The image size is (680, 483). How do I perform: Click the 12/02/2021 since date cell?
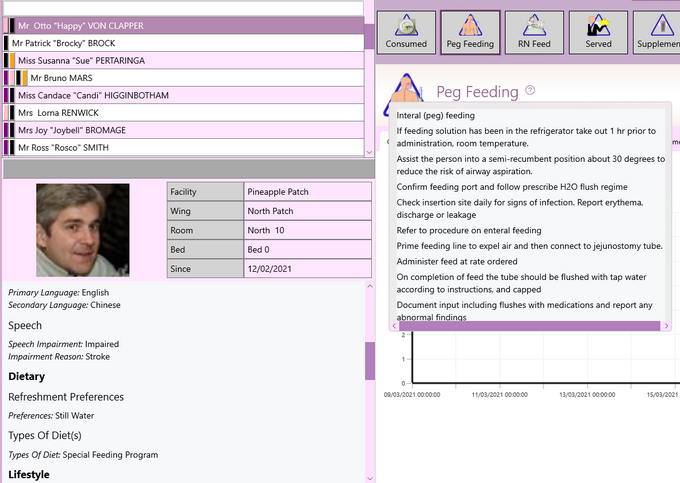pos(307,269)
